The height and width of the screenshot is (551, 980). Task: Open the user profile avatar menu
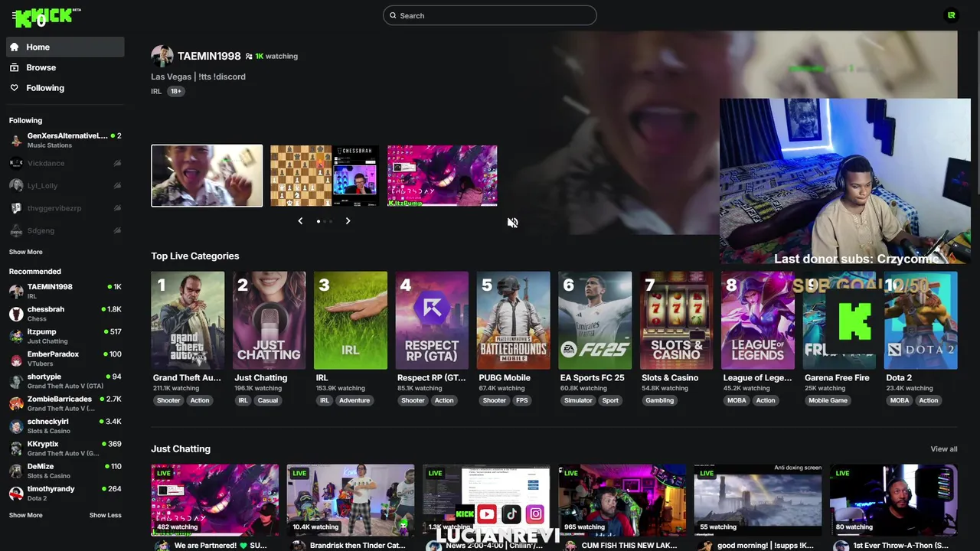click(x=951, y=15)
